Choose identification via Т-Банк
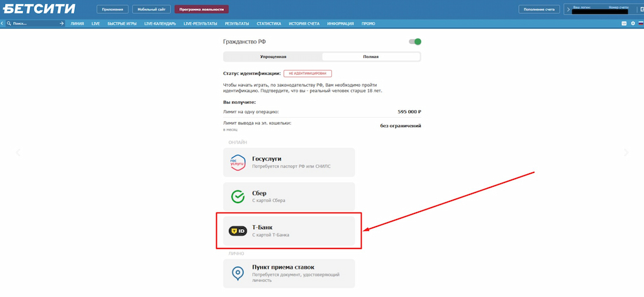The width and height of the screenshot is (644, 297). (x=289, y=231)
